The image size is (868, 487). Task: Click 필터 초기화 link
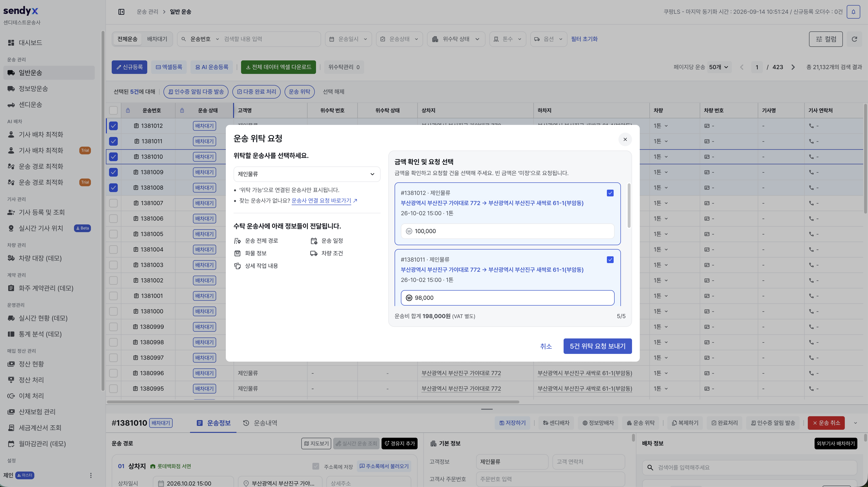pyautogui.click(x=584, y=39)
